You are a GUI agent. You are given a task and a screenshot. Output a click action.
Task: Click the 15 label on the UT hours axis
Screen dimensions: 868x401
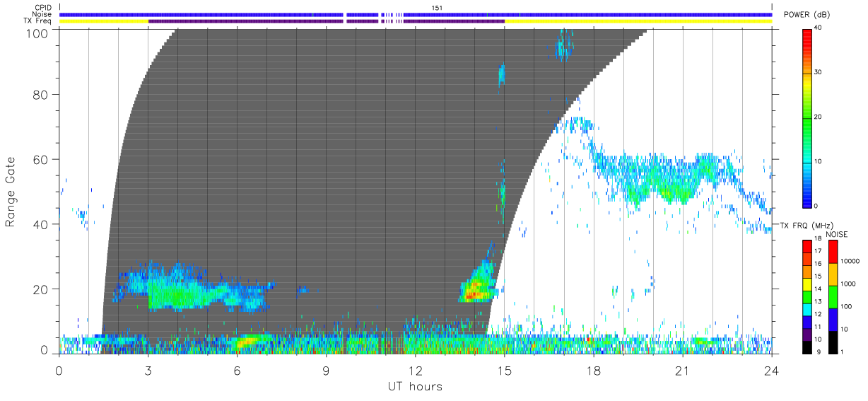pos(504,371)
